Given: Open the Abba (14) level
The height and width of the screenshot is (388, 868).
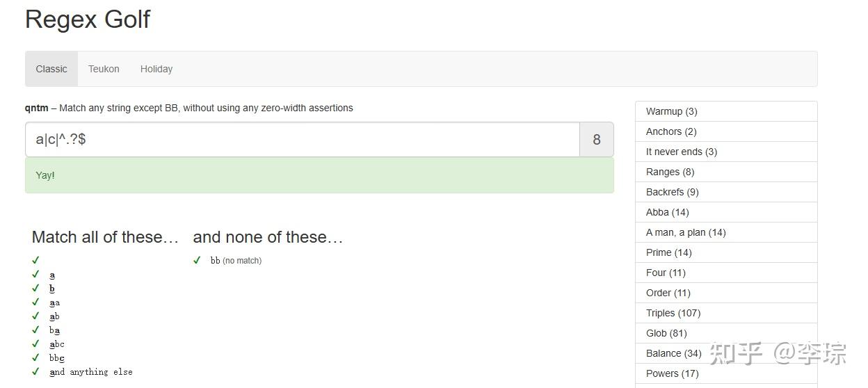Looking at the screenshot, I should pos(667,212).
